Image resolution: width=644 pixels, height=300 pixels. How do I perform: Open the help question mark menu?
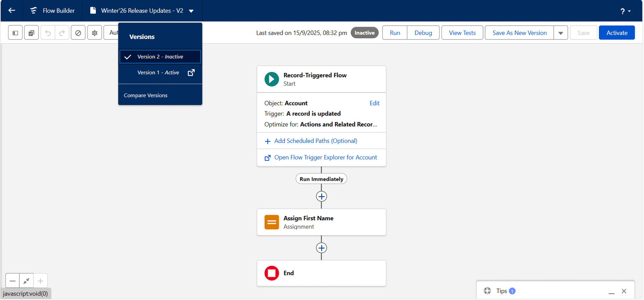pos(625,11)
